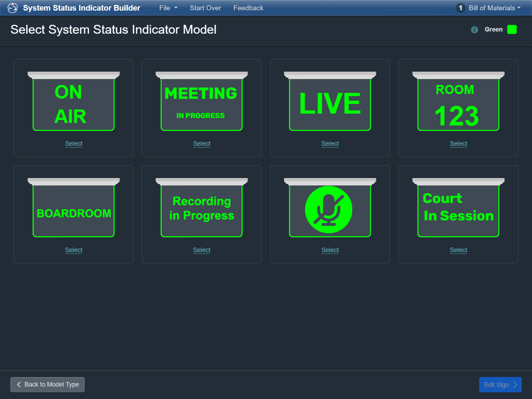Image resolution: width=532 pixels, height=399 pixels.
Task: Click Select under the LIVE sign
Action: (x=330, y=144)
